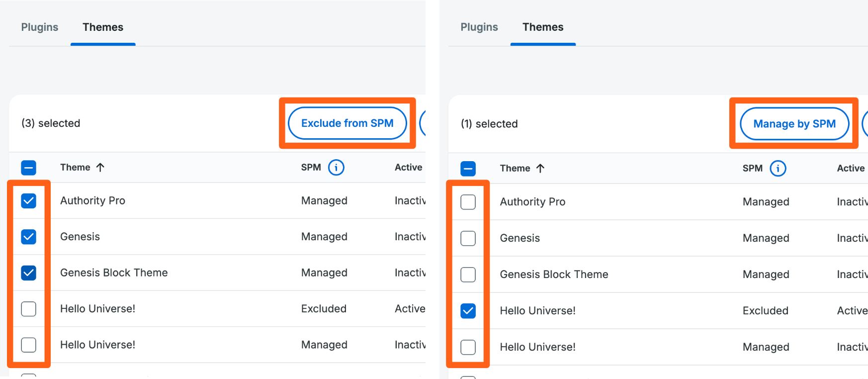
Task: Click the SPM info icon in left panel
Action: click(x=336, y=168)
